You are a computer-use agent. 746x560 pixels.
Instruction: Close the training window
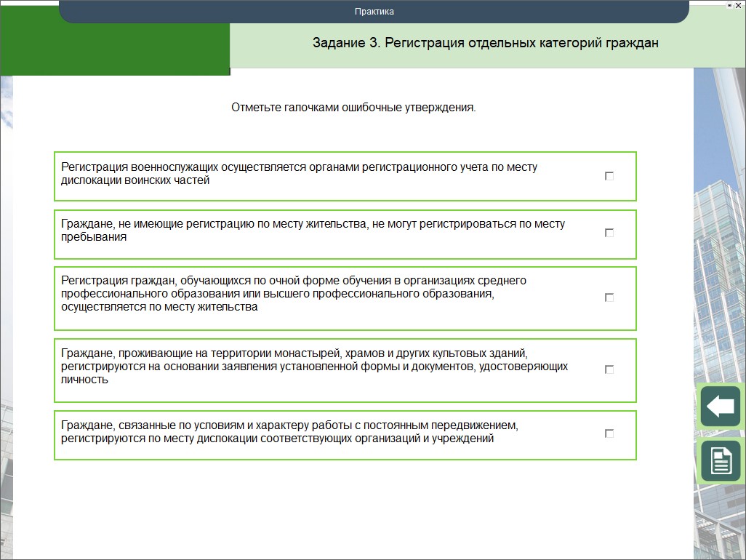(739, 4)
